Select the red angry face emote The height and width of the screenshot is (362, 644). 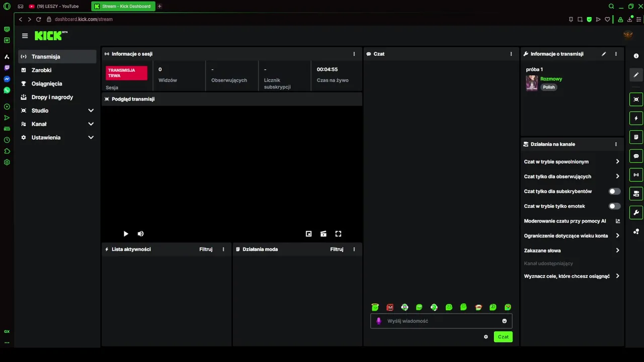click(390, 307)
